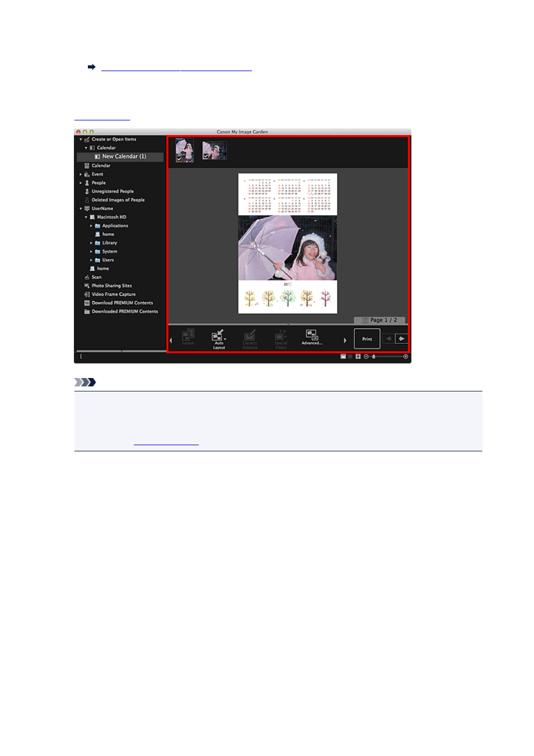The image size is (534, 756).
Task: Open Downloaded PREMIUM Contents icon
Action: click(87, 311)
